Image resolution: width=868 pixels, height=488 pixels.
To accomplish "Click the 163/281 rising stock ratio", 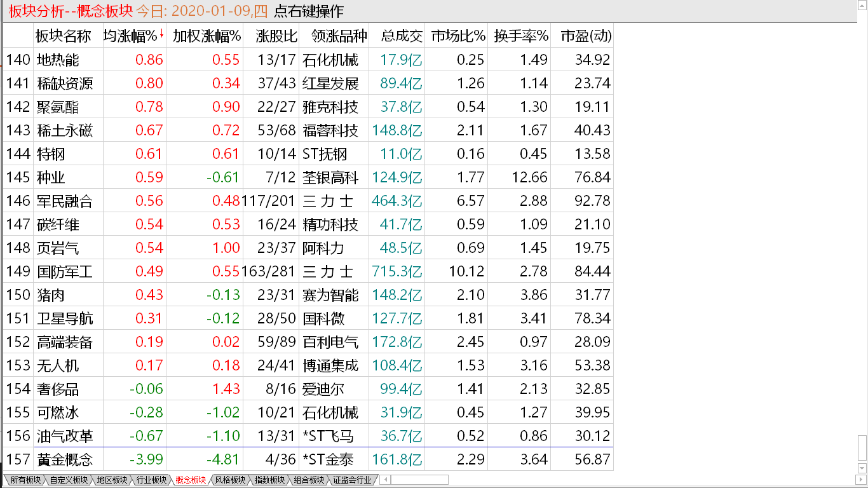I will point(269,271).
